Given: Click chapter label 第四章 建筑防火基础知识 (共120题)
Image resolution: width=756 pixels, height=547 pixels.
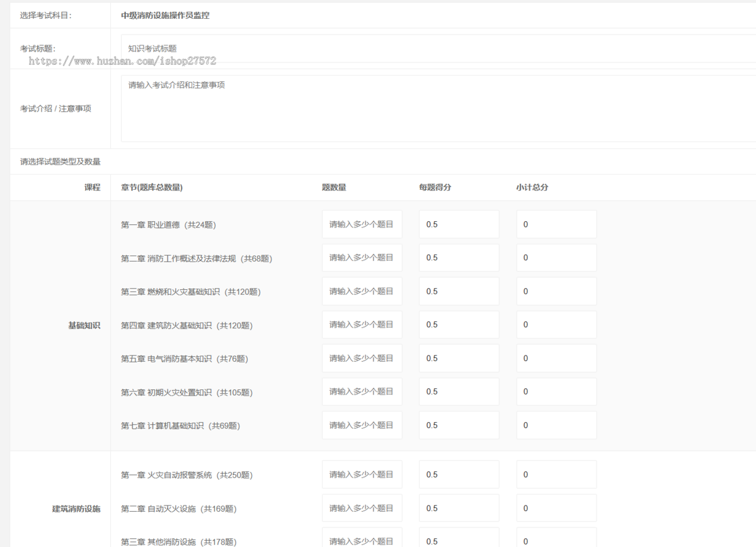Looking at the screenshot, I should [x=186, y=326].
